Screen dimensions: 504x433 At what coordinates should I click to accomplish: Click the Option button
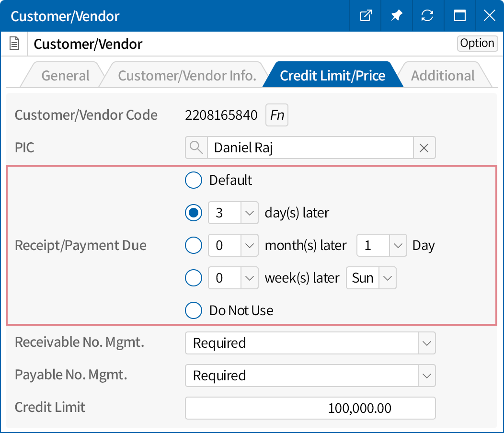(477, 43)
